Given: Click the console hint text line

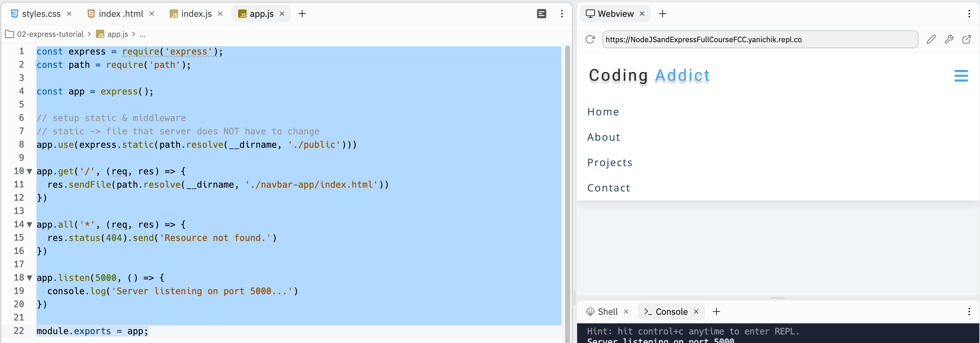Looking at the screenshot, I should 693,331.
